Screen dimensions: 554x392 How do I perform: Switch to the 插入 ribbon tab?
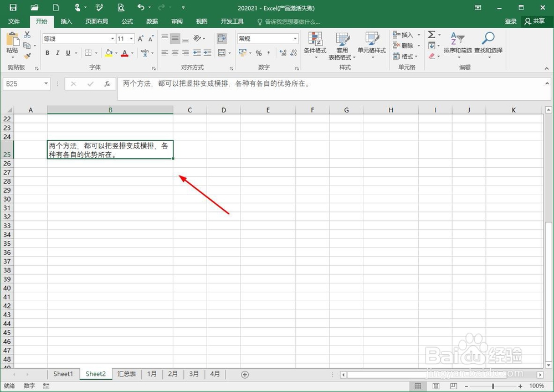(x=66, y=22)
